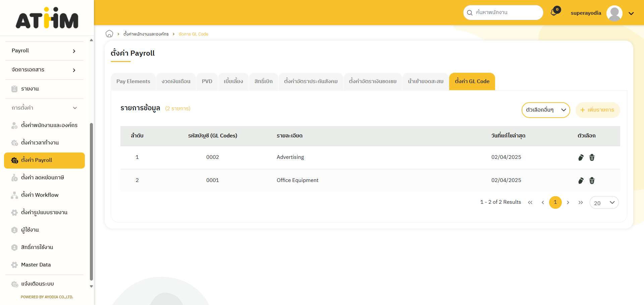
Task: Click the Office Equipment detail cell
Action: 298,180
